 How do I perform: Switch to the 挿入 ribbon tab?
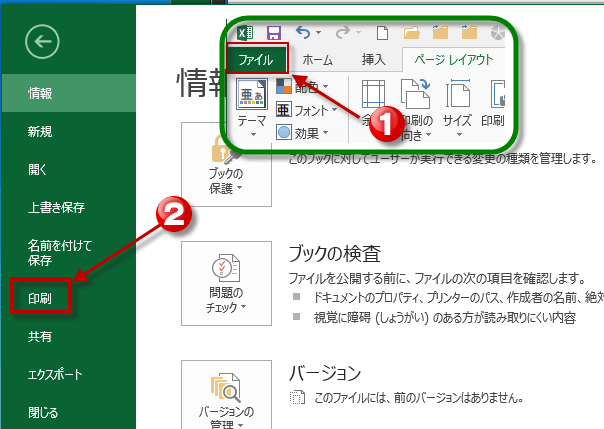373,60
